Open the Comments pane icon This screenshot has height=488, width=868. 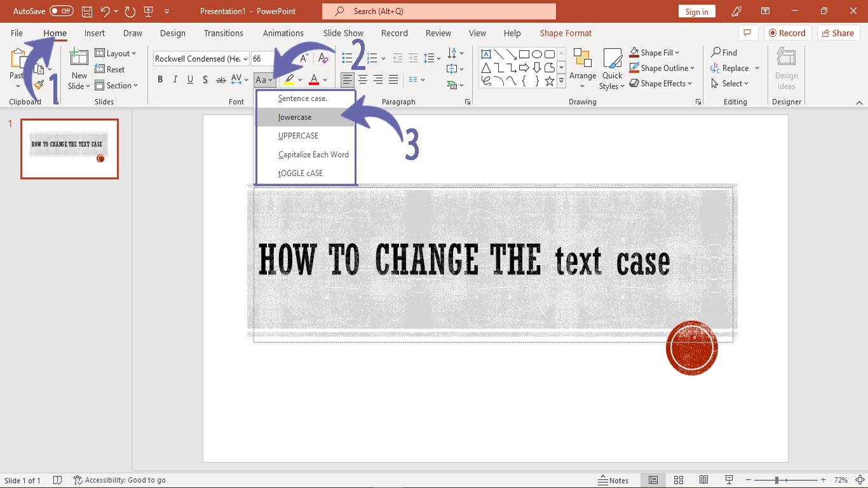pyautogui.click(x=748, y=33)
